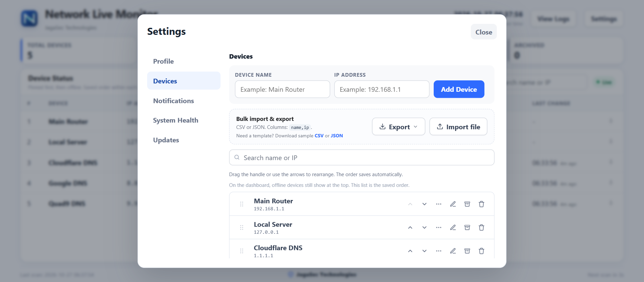The width and height of the screenshot is (644, 282).
Task: Delete the Local Server device
Action: pos(481,227)
